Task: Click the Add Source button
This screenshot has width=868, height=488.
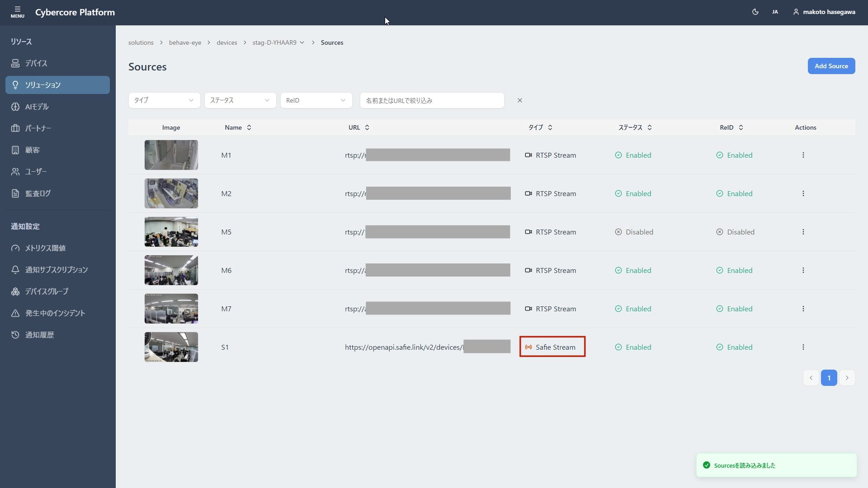Action: [x=831, y=66]
